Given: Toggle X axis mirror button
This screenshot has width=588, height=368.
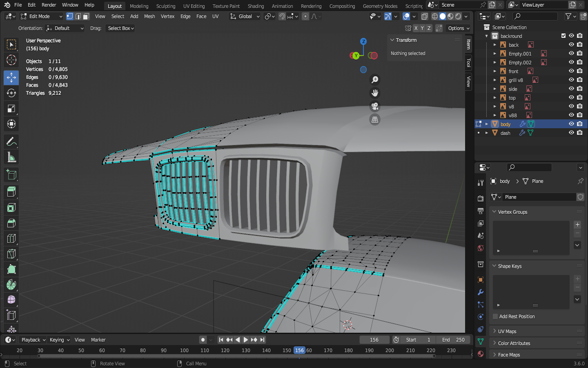Looking at the screenshot, I should click(416, 28).
